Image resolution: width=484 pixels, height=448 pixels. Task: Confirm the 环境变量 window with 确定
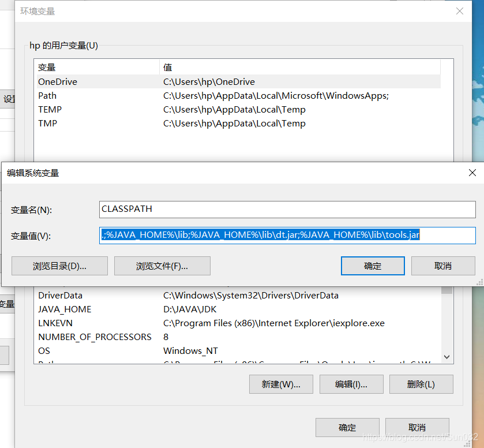coord(347,427)
